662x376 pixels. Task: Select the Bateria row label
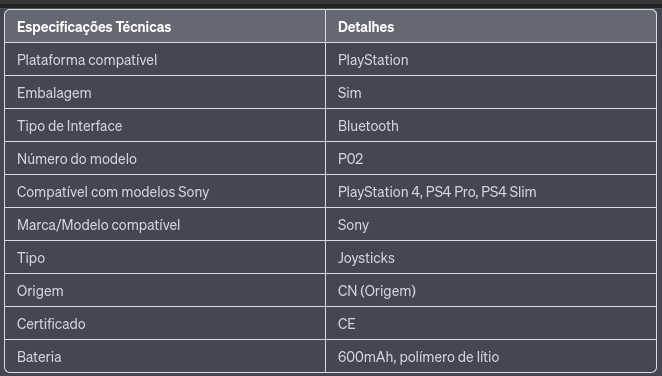tap(165, 357)
